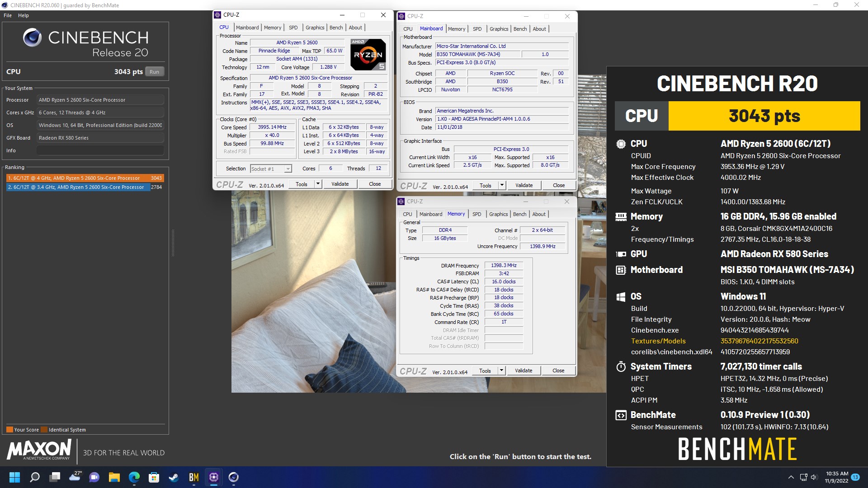This screenshot has height=488, width=868.
Task: Open SPD tab in the Mainboard window
Action: (x=477, y=29)
